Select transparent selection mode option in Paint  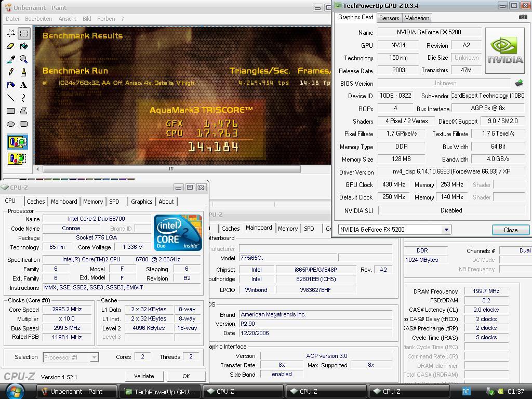coord(17,158)
